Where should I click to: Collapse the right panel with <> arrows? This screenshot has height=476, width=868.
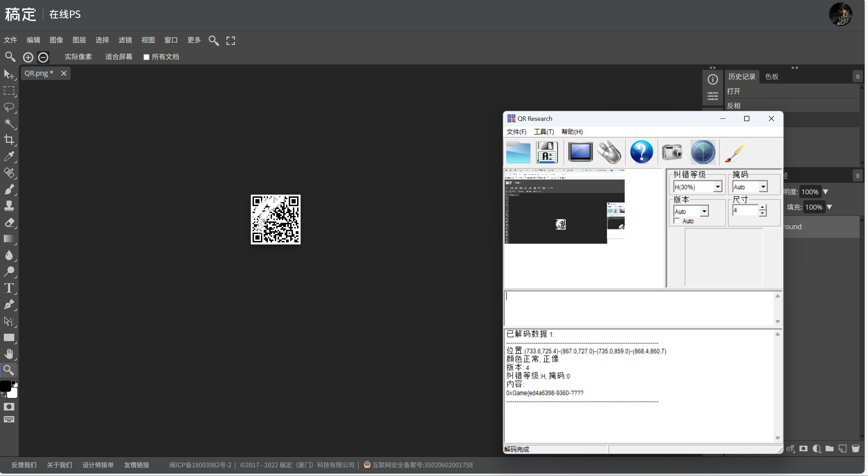click(x=712, y=68)
